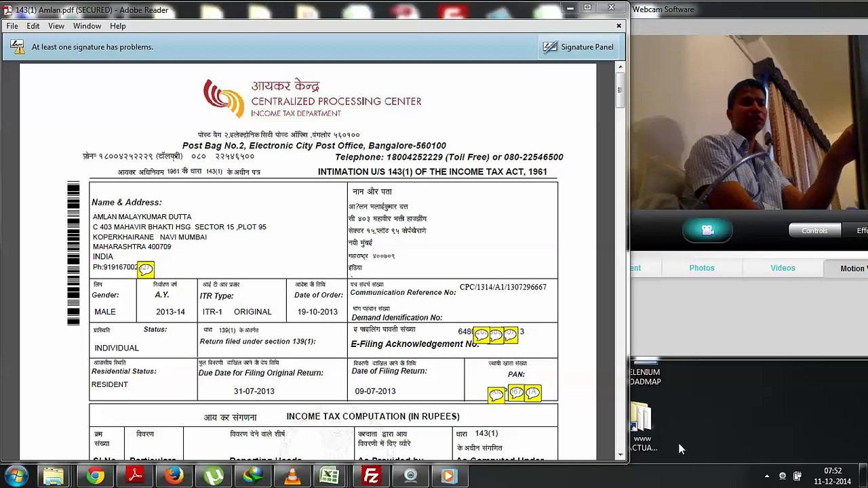
Task: Click the assessment year '2013-14'
Action: point(170,312)
